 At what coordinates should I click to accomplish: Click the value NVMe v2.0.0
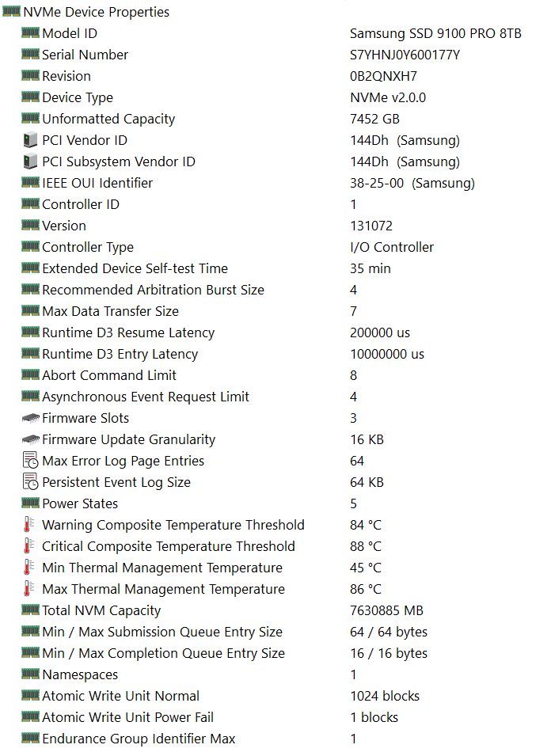tap(388, 97)
